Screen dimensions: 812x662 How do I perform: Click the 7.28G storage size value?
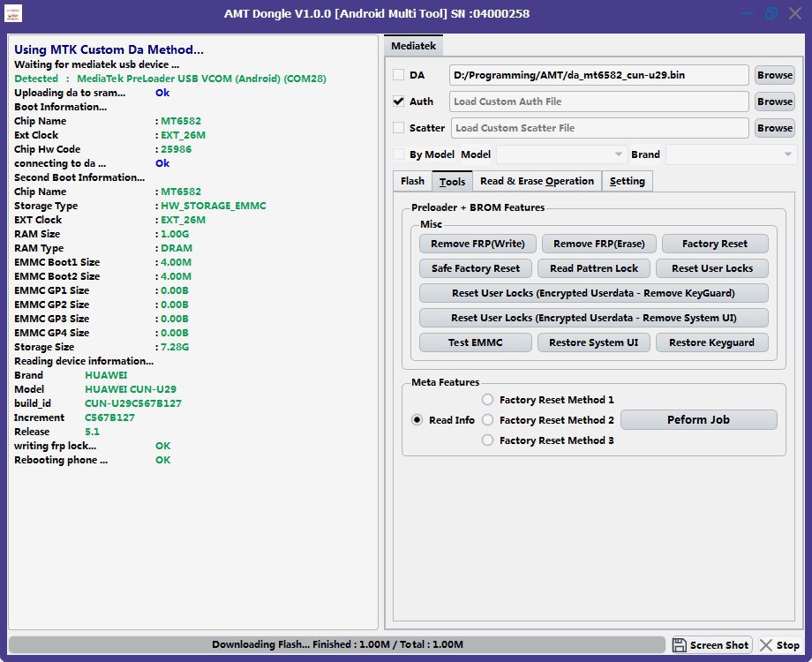coord(175,347)
